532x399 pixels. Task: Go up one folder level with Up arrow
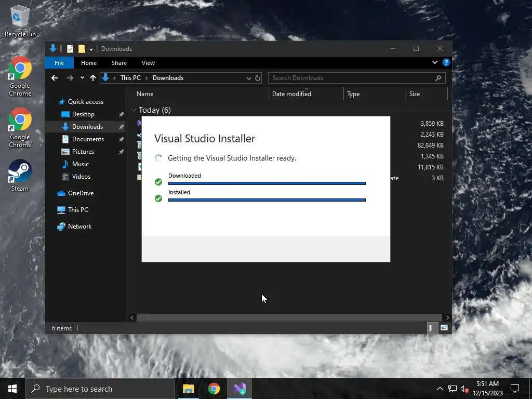(93, 78)
